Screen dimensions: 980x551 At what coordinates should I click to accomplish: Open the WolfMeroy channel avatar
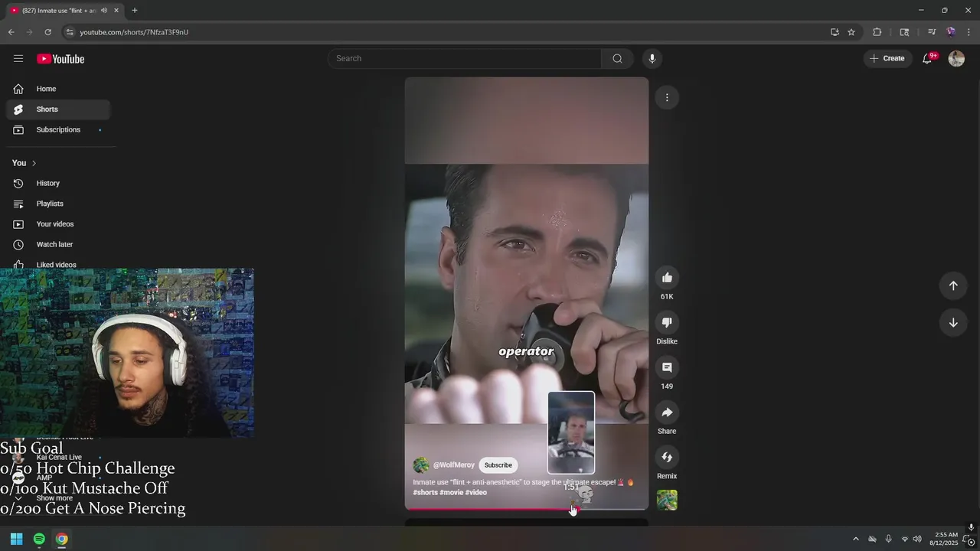[421, 465]
